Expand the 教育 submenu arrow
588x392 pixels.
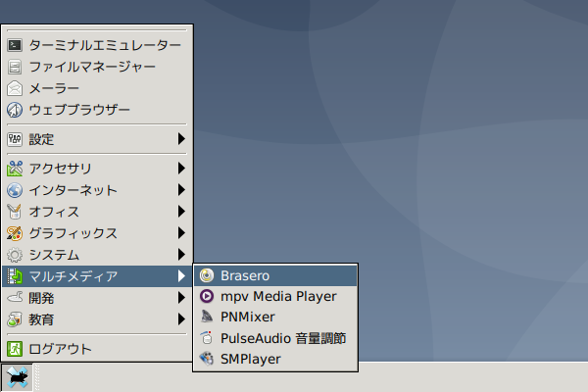pos(181,319)
